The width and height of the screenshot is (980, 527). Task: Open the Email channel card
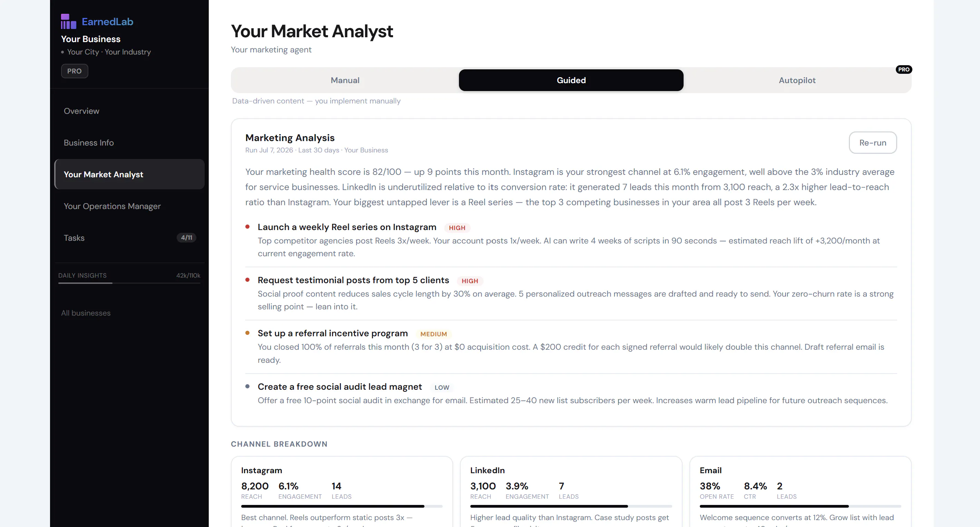point(801,491)
